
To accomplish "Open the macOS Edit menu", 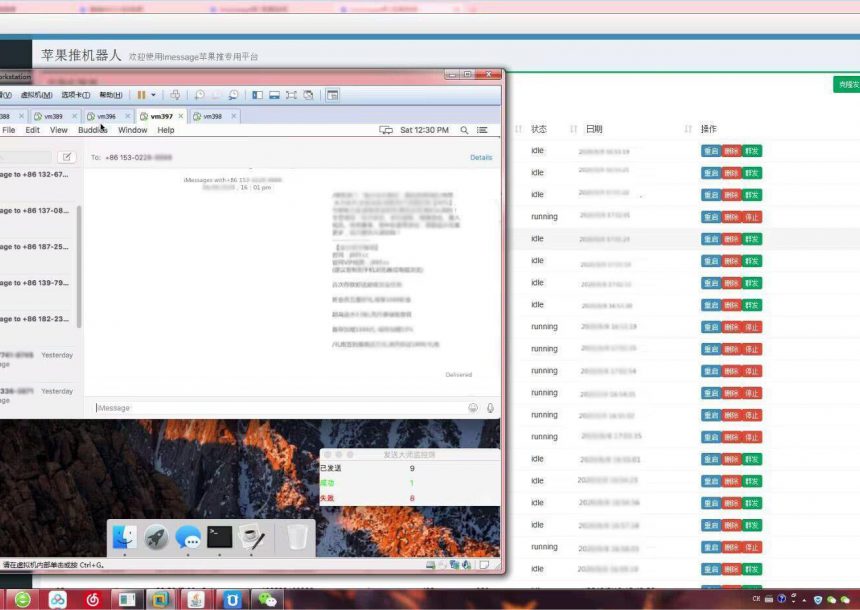I will point(32,130).
